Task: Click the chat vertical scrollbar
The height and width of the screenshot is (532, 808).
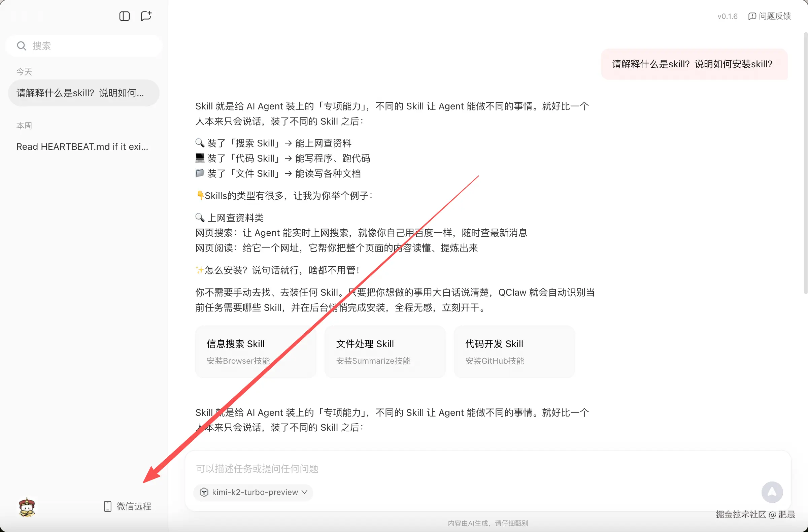Action: coord(805,163)
